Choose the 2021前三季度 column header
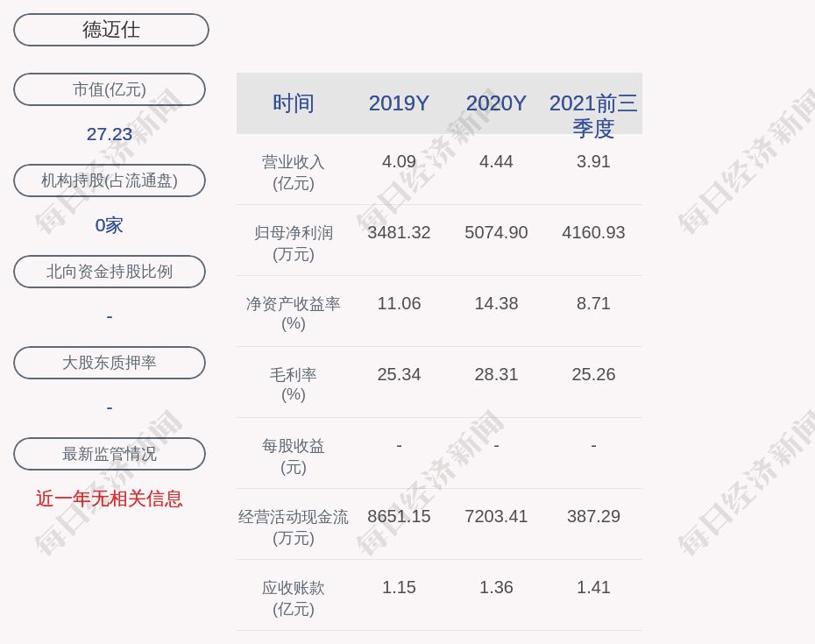Image resolution: width=815 pixels, height=644 pixels. click(x=593, y=115)
